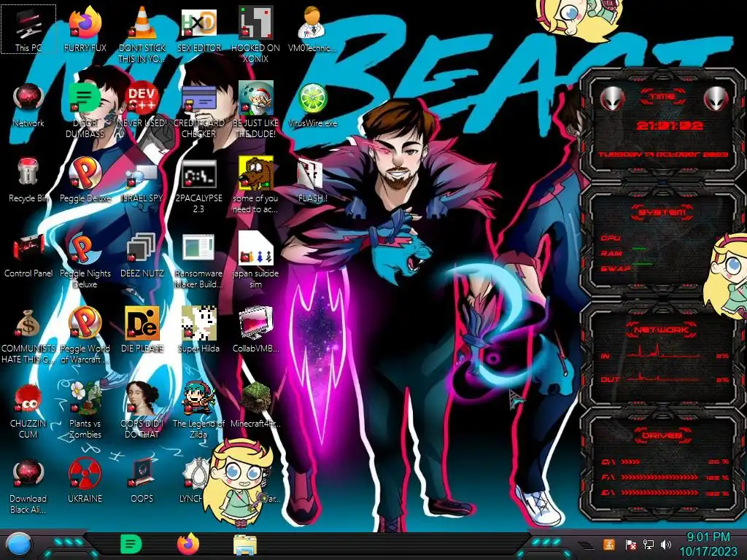Click the SWAP label in the System widget
Image resolution: width=747 pixels, height=560 pixels.
616,268
